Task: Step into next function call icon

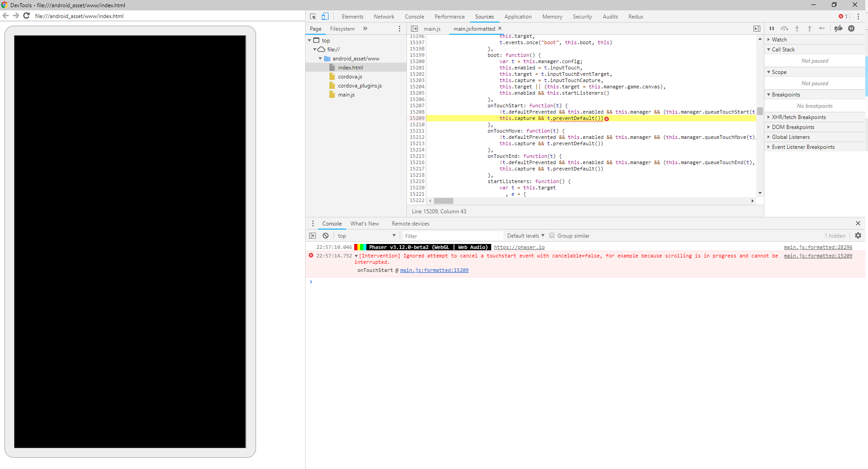Action: pyautogui.click(x=797, y=28)
